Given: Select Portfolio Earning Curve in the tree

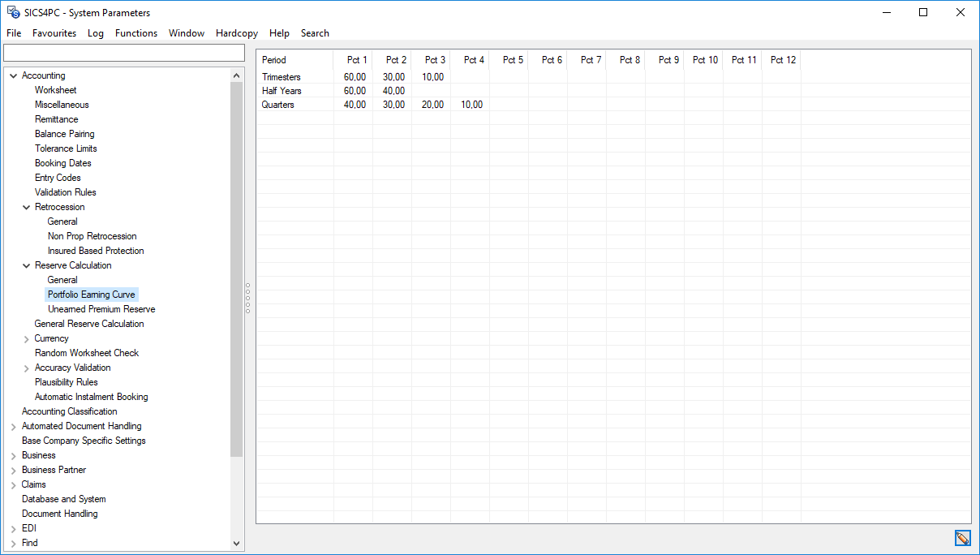Looking at the screenshot, I should pyautogui.click(x=91, y=294).
